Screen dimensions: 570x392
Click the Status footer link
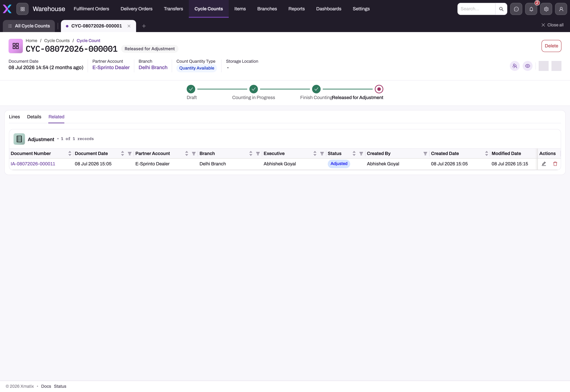click(x=60, y=386)
